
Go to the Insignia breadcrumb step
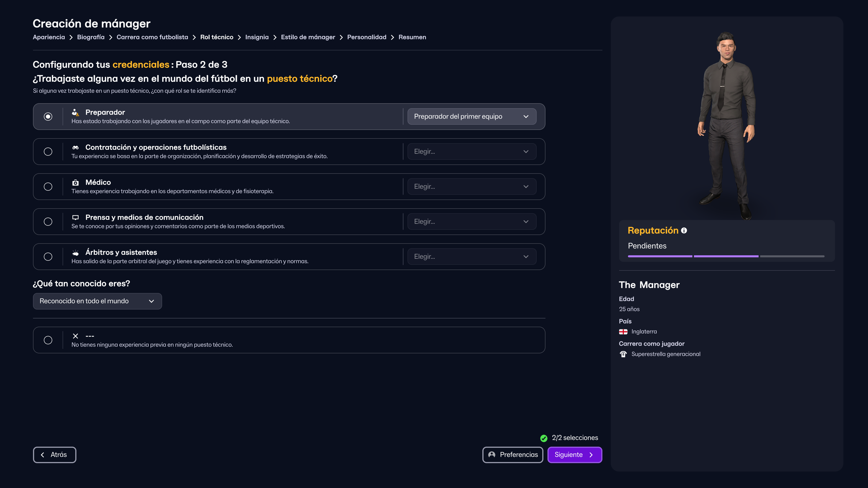pos(257,37)
